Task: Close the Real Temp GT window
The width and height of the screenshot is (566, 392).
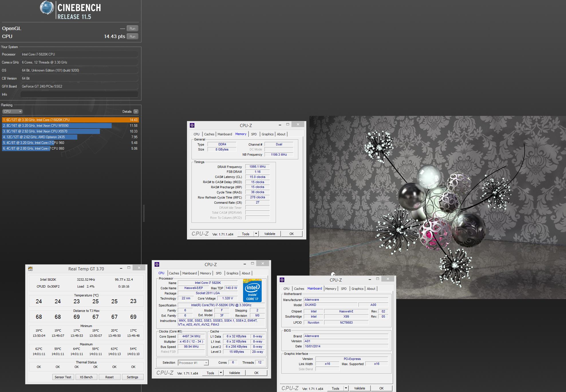Action: pos(139,268)
